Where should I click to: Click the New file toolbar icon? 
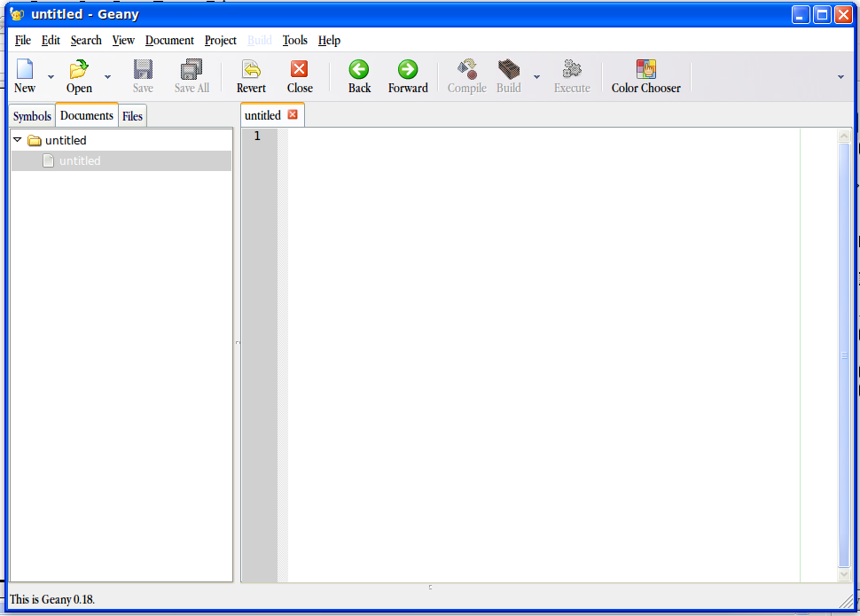(25, 70)
